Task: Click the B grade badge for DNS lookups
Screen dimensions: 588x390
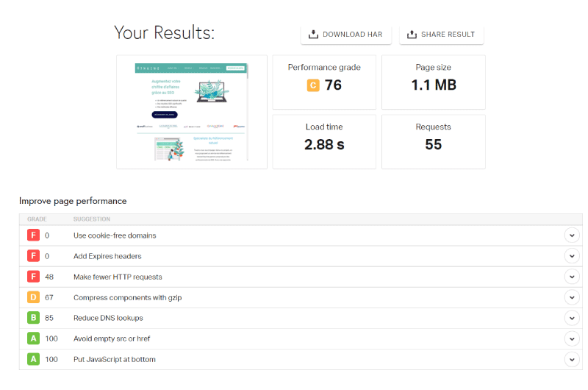Action: 33,318
